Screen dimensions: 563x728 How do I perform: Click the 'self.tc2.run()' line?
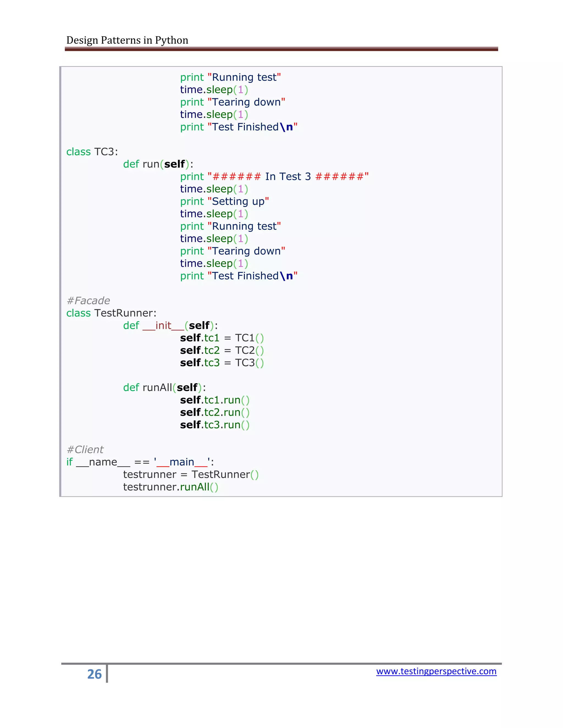(215, 412)
